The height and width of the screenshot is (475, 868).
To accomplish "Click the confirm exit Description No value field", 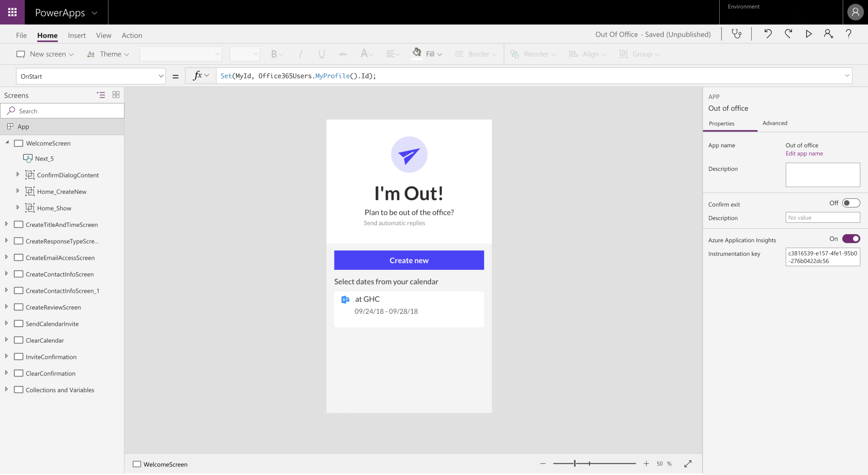I will coord(823,218).
